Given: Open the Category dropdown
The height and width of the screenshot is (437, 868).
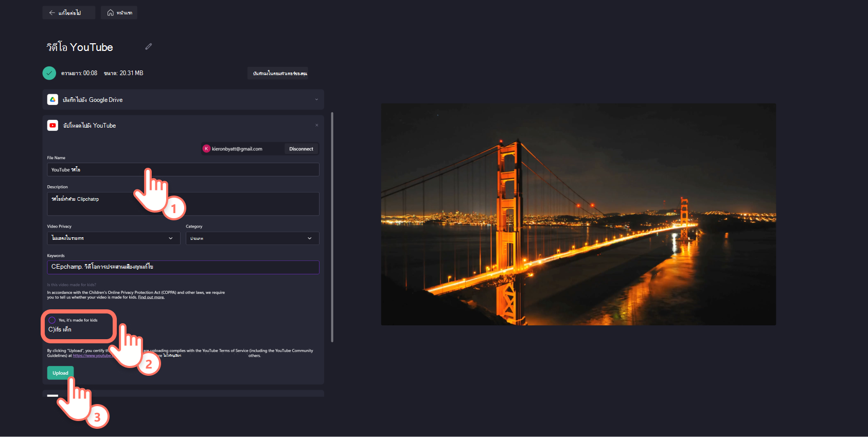Looking at the screenshot, I should click(252, 238).
